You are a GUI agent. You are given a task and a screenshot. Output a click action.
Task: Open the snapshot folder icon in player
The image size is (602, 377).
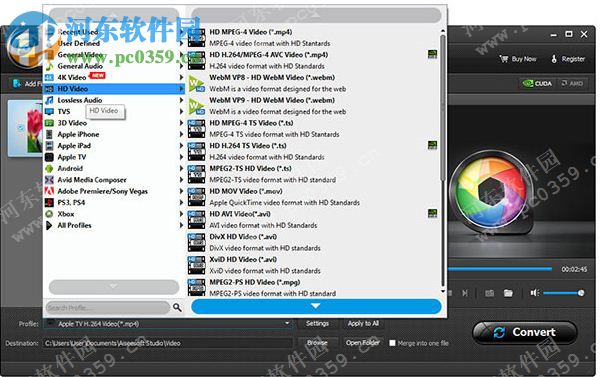click(x=508, y=293)
